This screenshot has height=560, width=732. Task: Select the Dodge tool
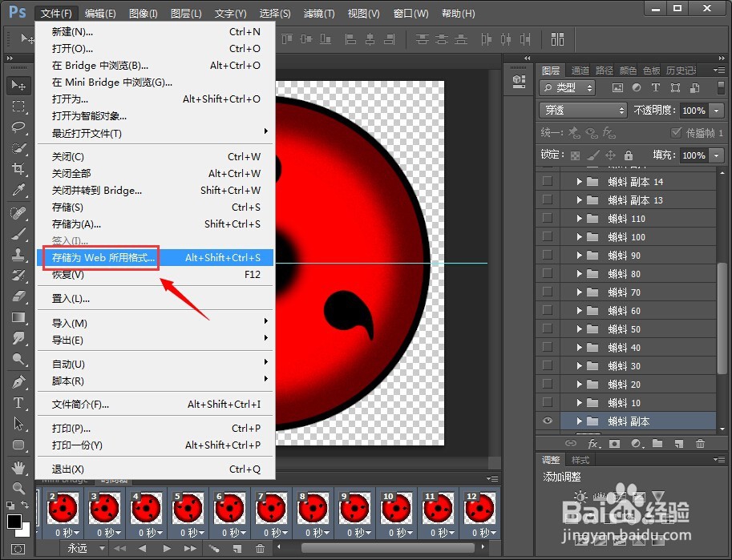(18, 358)
